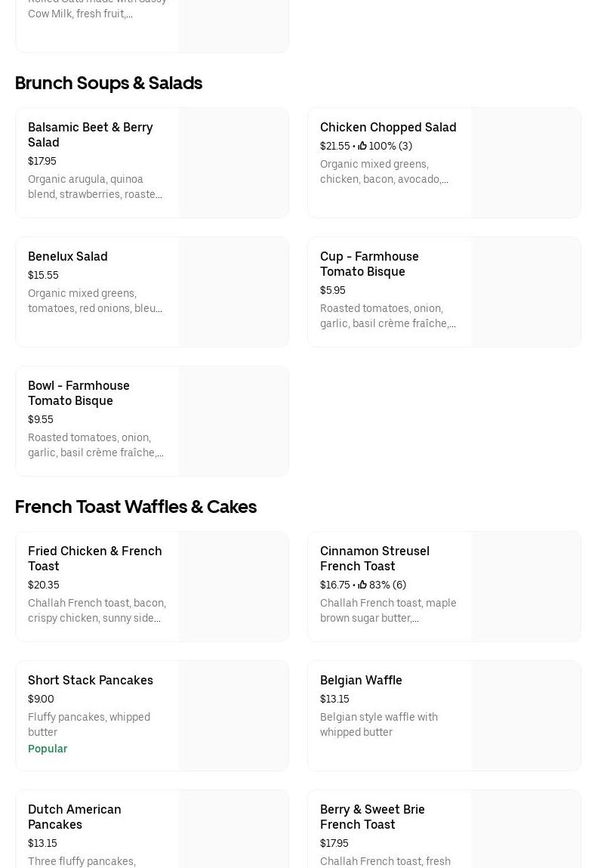Select Cinnamon Streusel French Toast title
607x868 pixels.
374,558
